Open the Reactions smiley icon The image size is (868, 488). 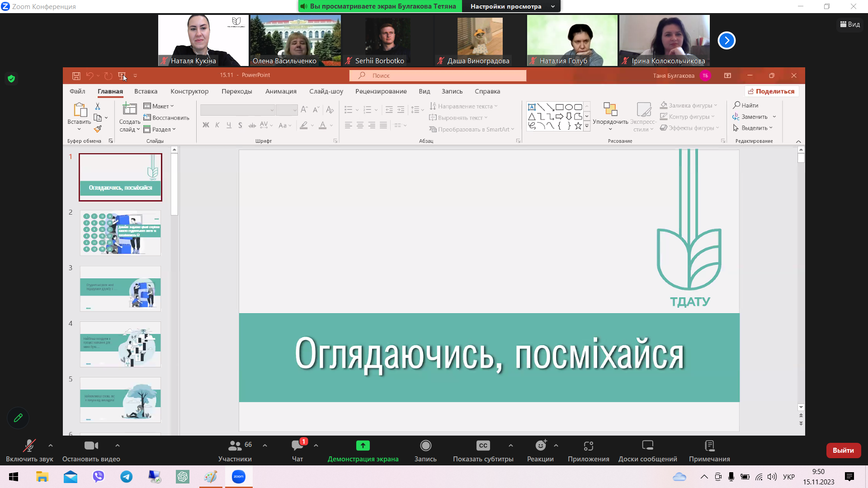pyautogui.click(x=540, y=446)
